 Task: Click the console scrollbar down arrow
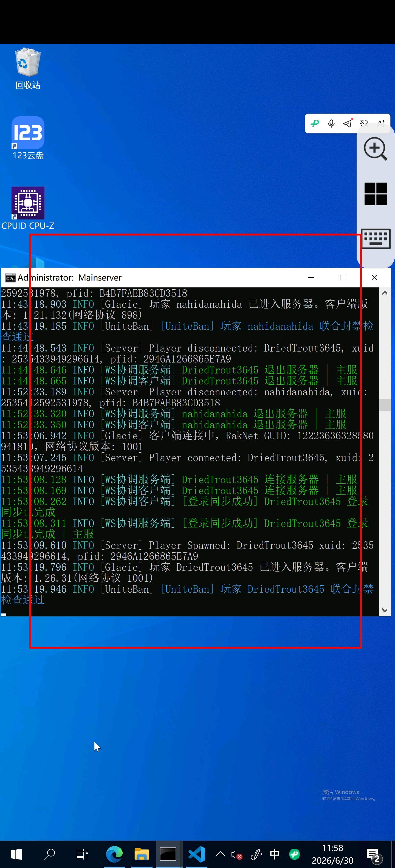(385, 610)
